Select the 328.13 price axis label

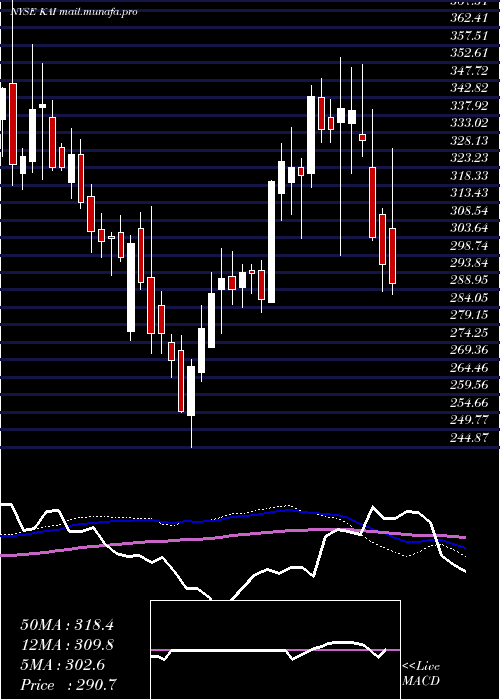(469, 141)
